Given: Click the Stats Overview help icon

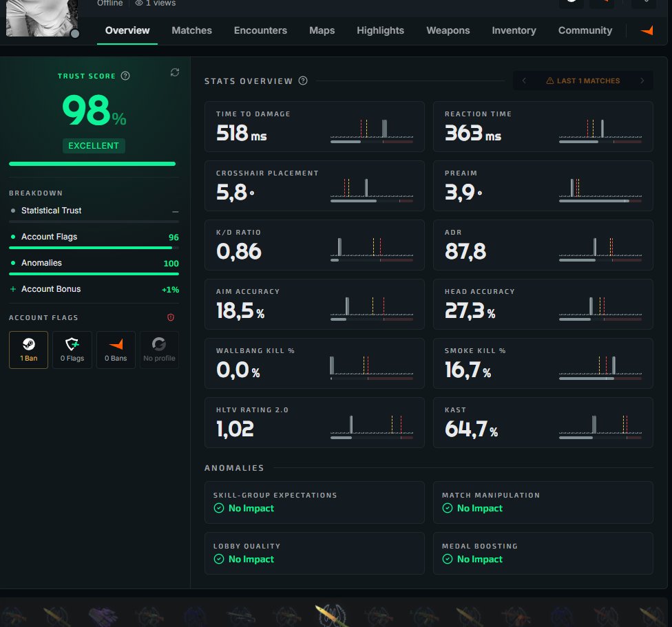Looking at the screenshot, I should click(303, 81).
